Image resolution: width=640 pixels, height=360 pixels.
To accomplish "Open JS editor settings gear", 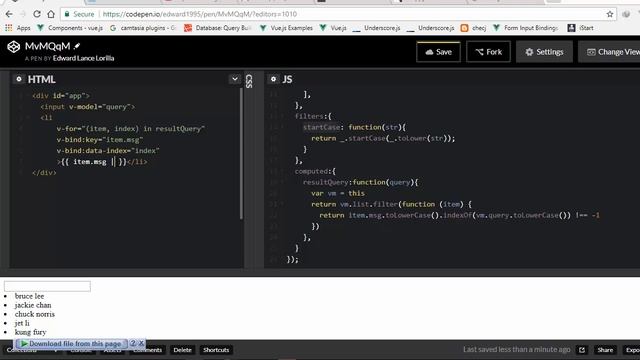I will click(273, 79).
